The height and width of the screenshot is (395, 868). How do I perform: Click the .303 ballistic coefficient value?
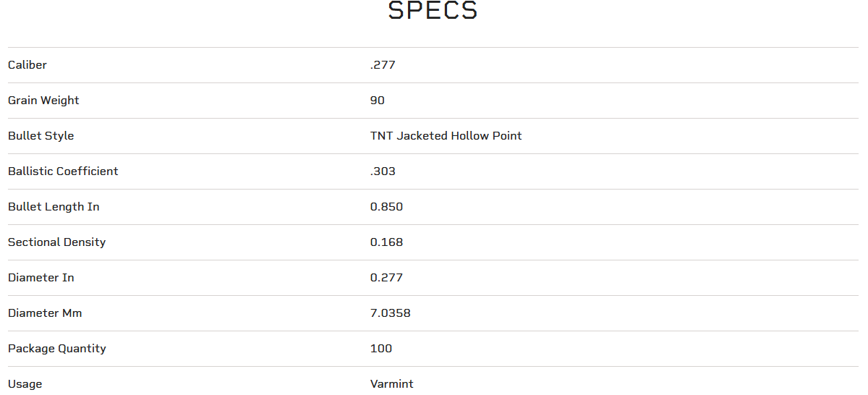click(x=383, y=171)
